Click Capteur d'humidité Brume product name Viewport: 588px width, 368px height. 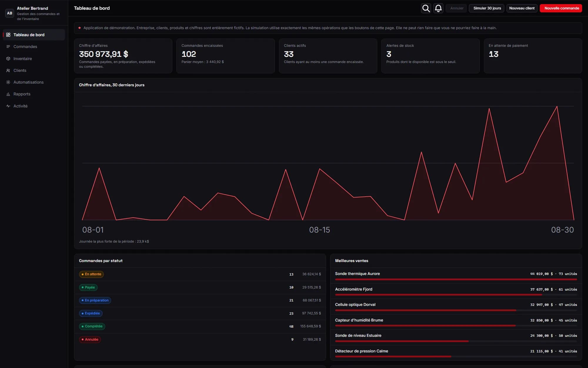pyautogui.click(x=359, y=320)
